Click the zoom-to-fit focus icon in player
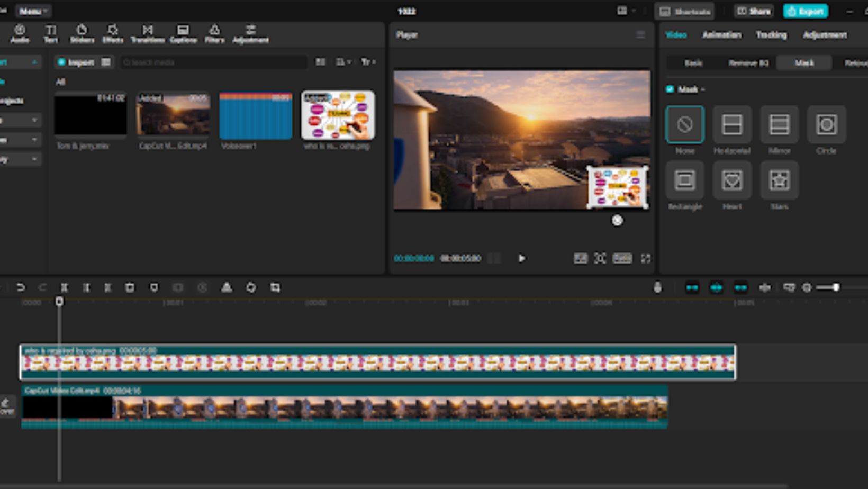 tap(600, 258)
